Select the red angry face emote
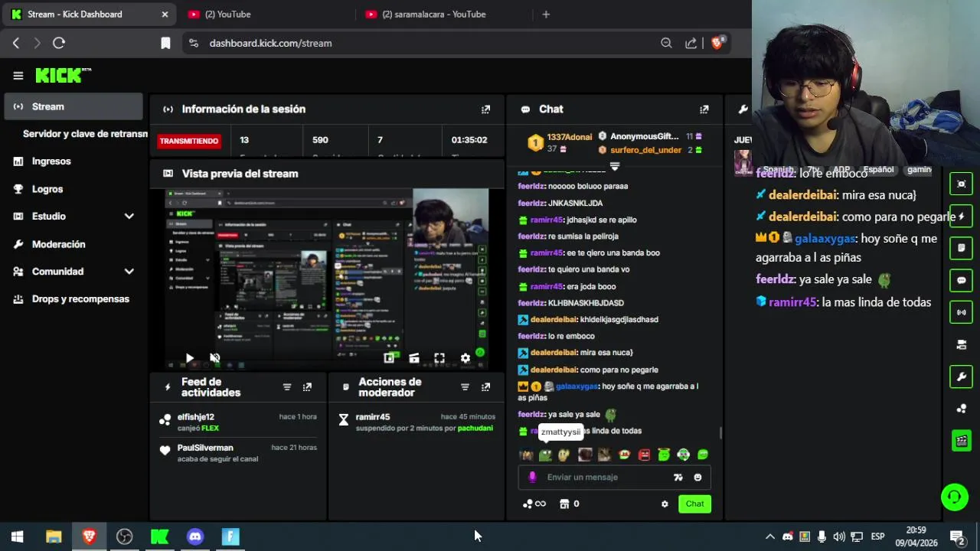The height and width of the screenshot is (551, 980). (x=644, y=455)
